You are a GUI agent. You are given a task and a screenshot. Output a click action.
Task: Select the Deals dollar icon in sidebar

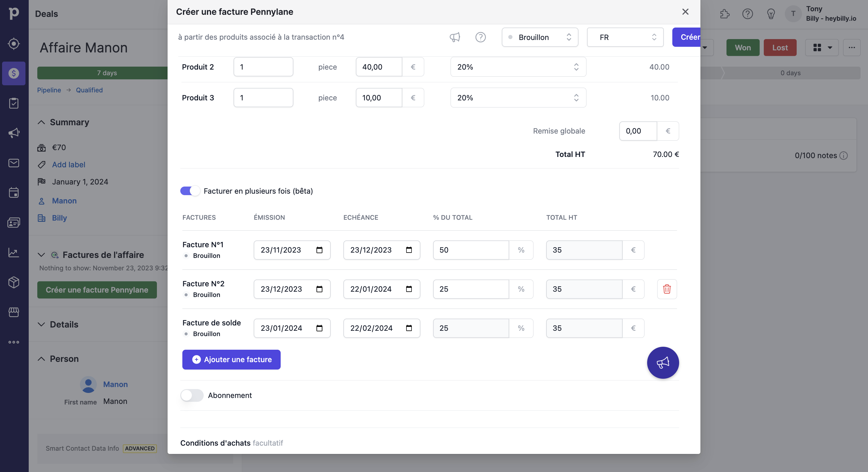14,73
